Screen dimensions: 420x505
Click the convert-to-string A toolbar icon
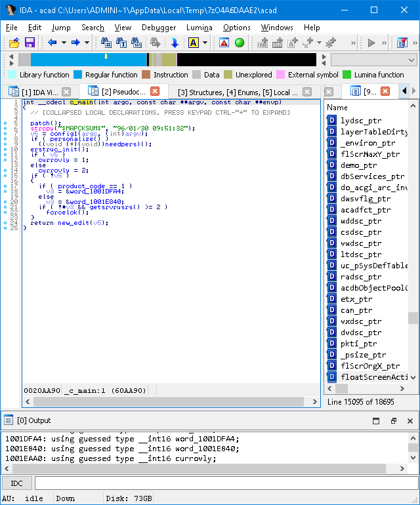(x=292, y=43)
